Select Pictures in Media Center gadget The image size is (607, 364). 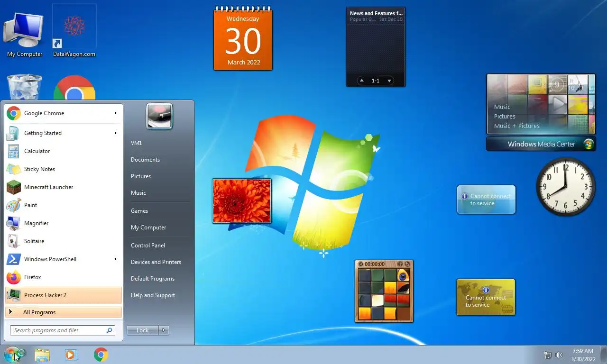[505, 117]
